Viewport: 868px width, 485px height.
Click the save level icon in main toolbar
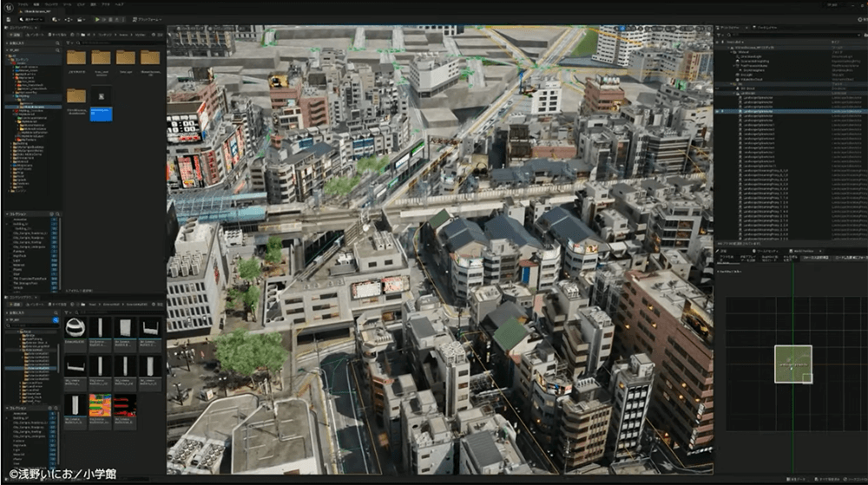pyautogui.click(x=9, y=19)
